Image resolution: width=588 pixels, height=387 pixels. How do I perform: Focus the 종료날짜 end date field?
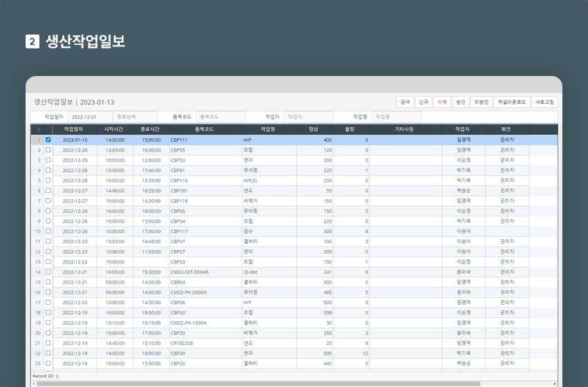pos(136,117)
